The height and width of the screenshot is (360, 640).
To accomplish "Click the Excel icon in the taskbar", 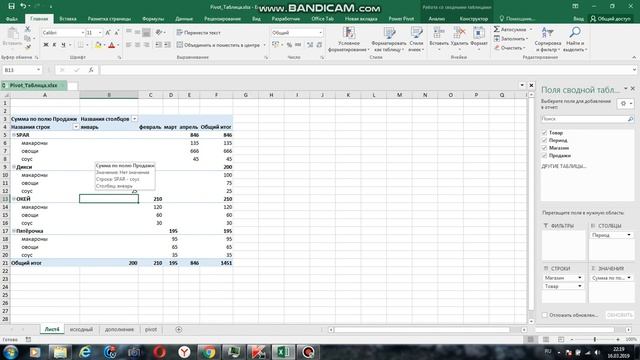I will 283,352.
